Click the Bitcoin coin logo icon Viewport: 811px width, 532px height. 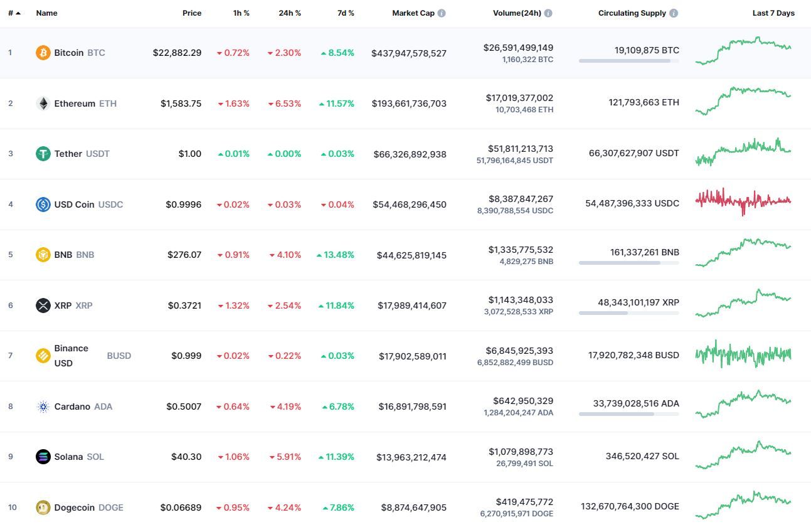point(43,53)
